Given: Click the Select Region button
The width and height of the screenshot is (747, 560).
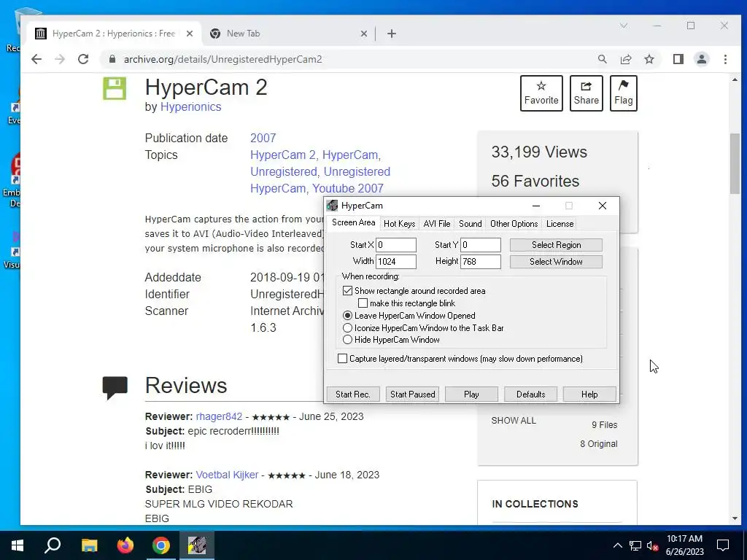Looking at the screenshot, I should click(x=556, y=245).
